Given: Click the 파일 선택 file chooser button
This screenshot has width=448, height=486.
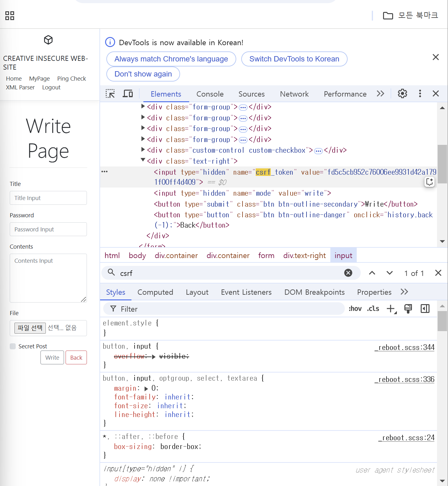Looking at the screenshot, I should (30, 328).
